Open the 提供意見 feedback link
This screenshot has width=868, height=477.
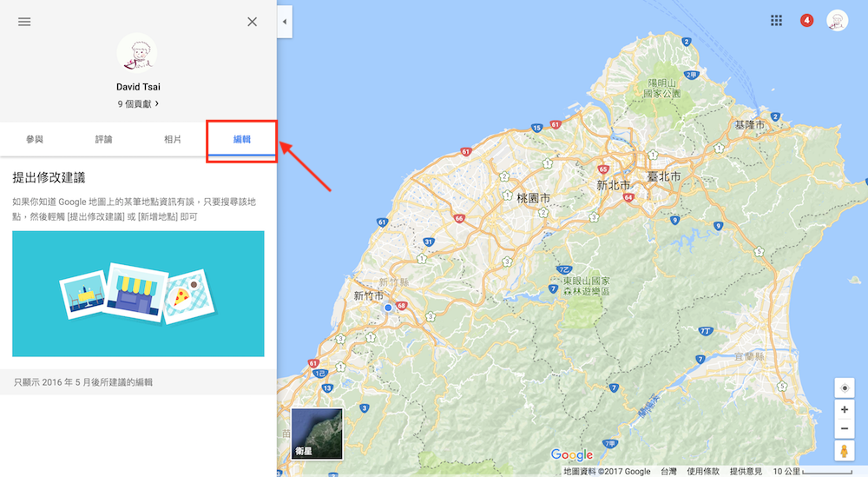pyautogui.click(x=746, y=472)
